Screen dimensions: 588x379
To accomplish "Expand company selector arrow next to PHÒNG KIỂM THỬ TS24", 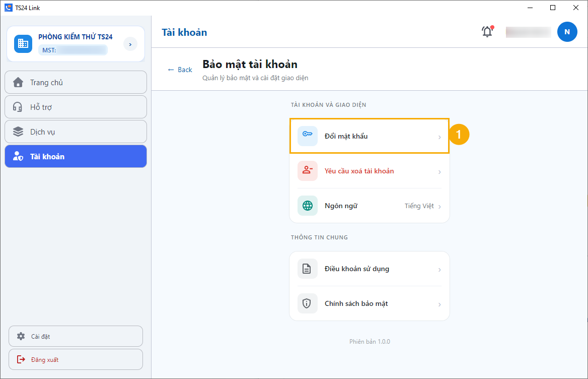I will point(130,44).
